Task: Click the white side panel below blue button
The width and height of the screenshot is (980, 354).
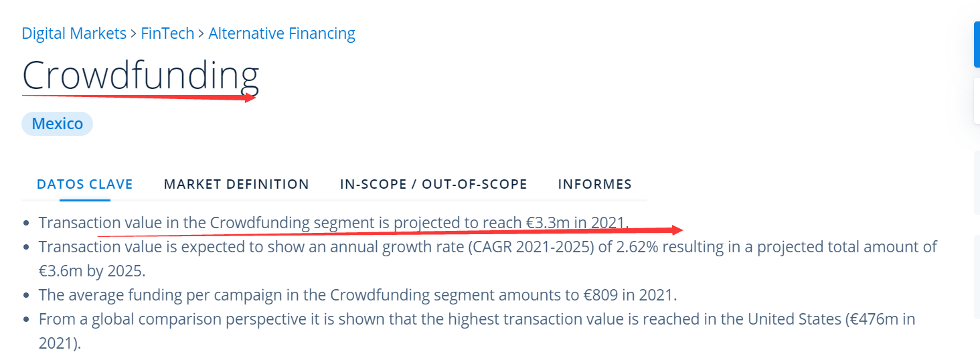Action: 977,100
